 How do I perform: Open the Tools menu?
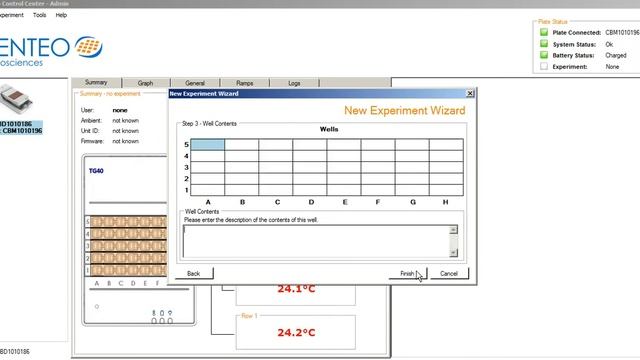click(40, 15)
